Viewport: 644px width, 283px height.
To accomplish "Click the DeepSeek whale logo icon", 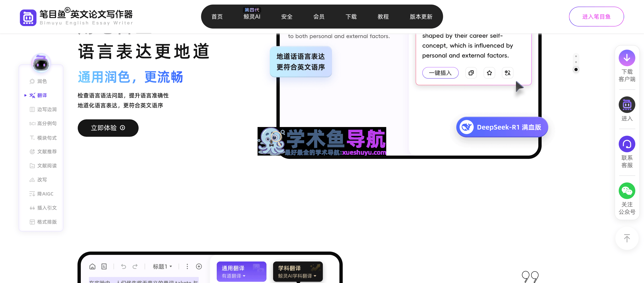I will (466, 127).
